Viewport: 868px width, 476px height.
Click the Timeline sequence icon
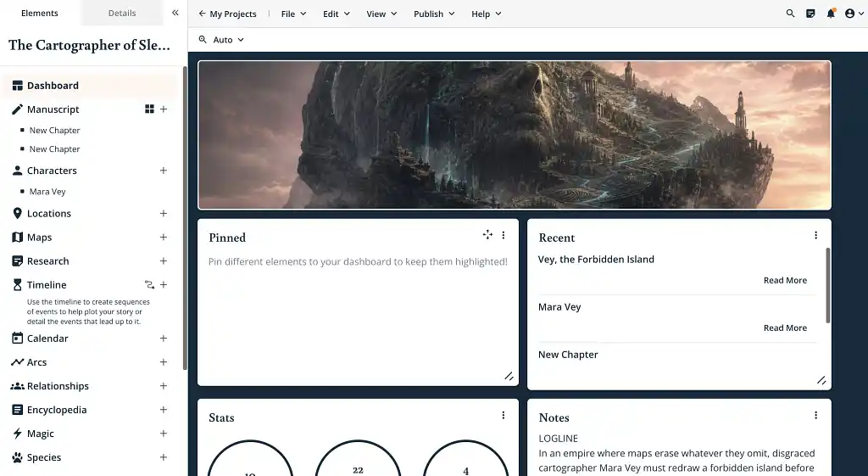(149, 285)
